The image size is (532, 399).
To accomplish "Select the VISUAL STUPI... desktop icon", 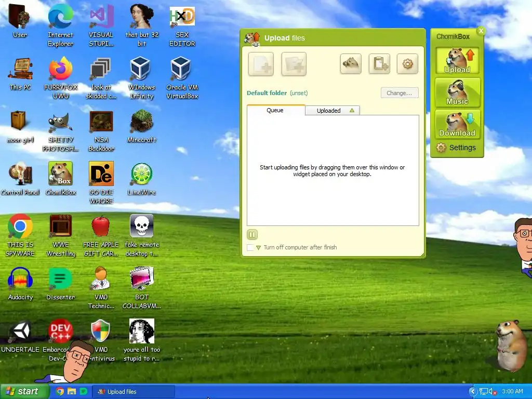I will click(x=101, y=25).
